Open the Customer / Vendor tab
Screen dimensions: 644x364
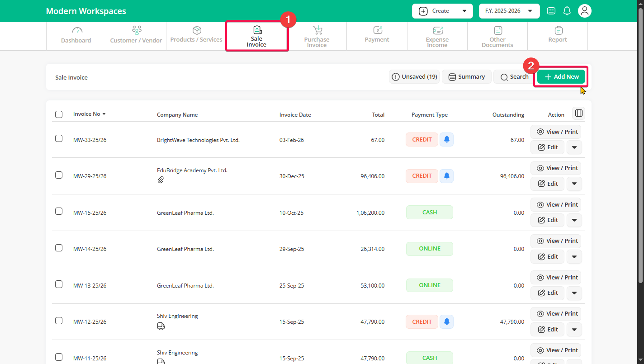136,36
